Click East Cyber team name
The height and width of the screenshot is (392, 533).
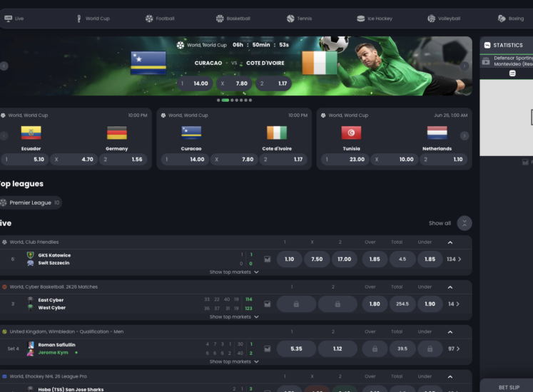coord(51,300)
